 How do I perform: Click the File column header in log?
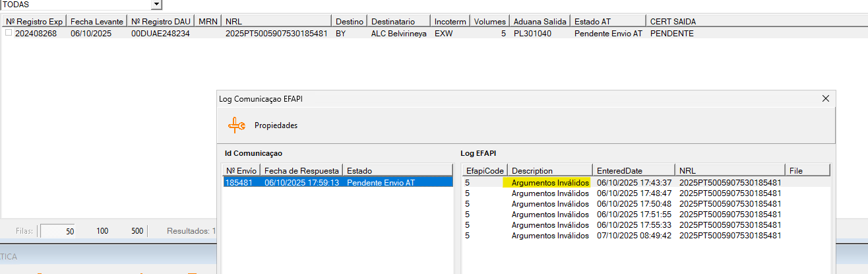[x=795, y=170]
